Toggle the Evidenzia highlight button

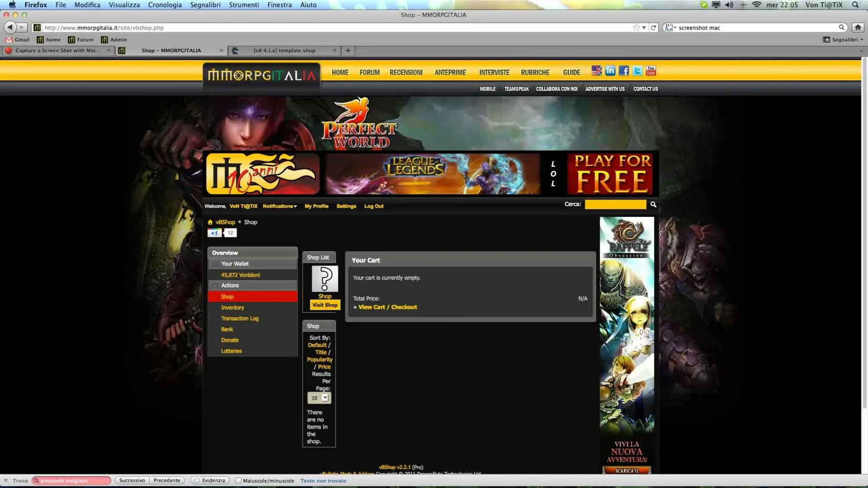[210, 480]
